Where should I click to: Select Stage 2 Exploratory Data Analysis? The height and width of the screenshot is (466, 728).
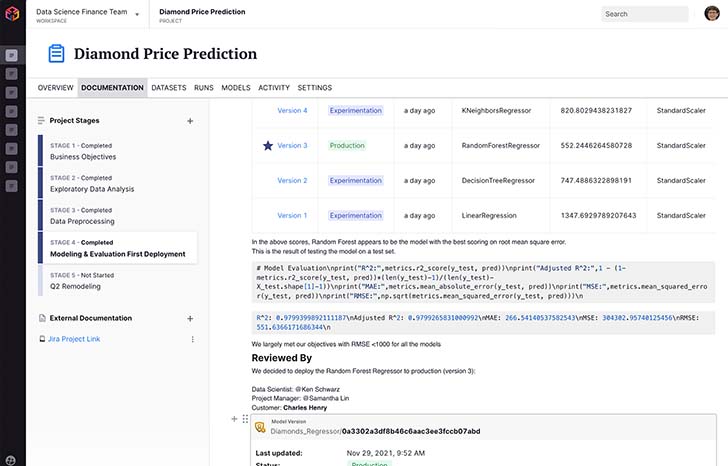(118, 183)
